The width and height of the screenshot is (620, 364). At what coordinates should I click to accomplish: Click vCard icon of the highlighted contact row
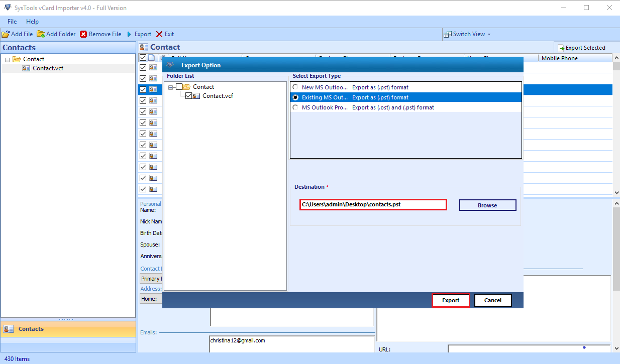[x=153, y=89]
